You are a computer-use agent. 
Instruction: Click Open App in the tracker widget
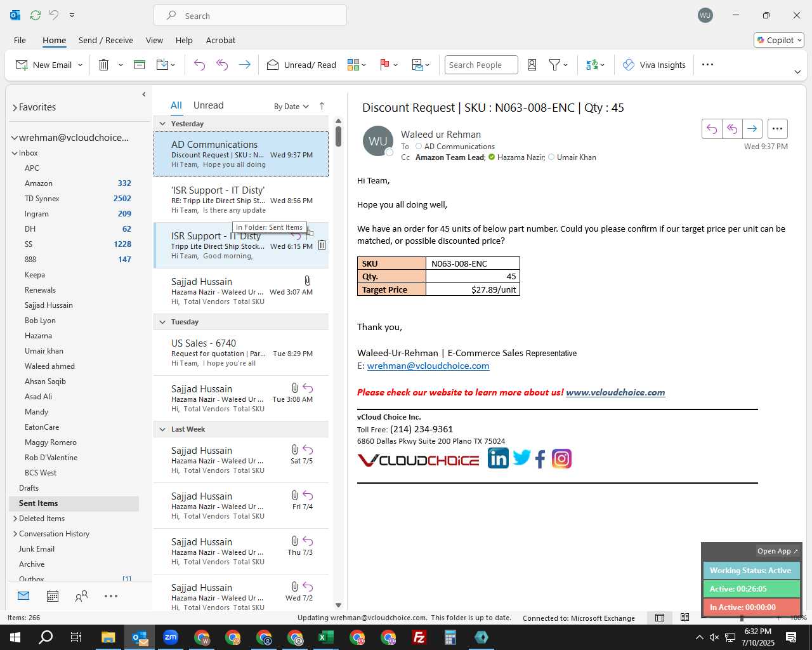point(777,551)
